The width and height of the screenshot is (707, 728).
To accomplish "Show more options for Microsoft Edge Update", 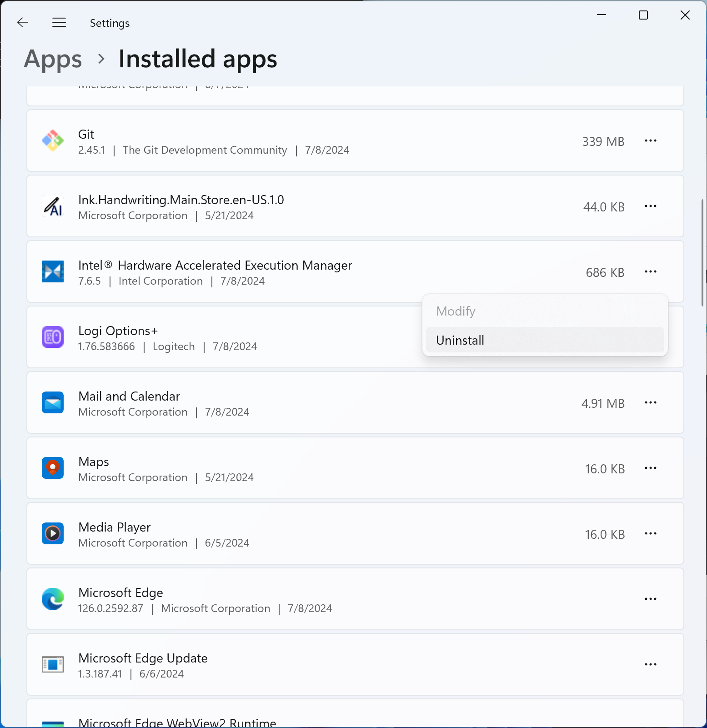I will 650,665.
